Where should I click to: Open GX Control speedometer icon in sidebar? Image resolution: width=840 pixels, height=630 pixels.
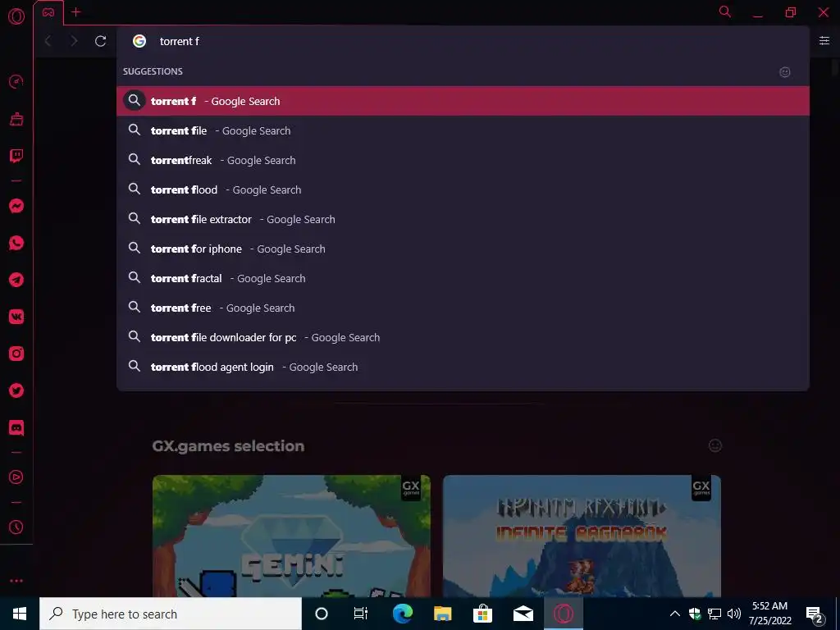click(16, 82)
